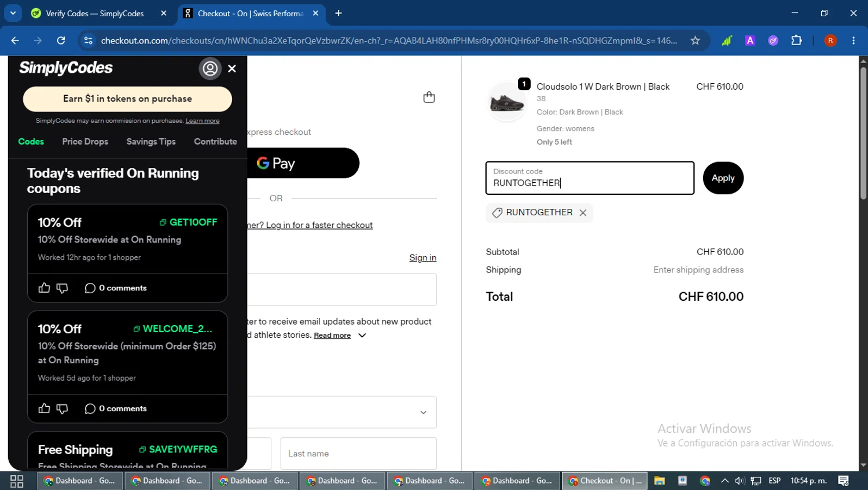The width and height of the screenshot is (868, 490).
Task: Click the ESP language indicator
Action: (774, 481)
